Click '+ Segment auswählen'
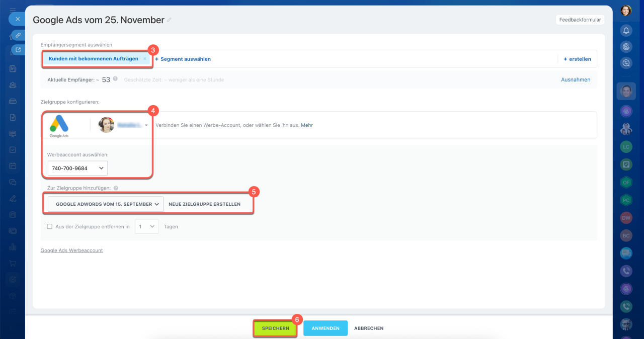The width and height of the screenshot is (644, 339). click(x=183, y=59)
